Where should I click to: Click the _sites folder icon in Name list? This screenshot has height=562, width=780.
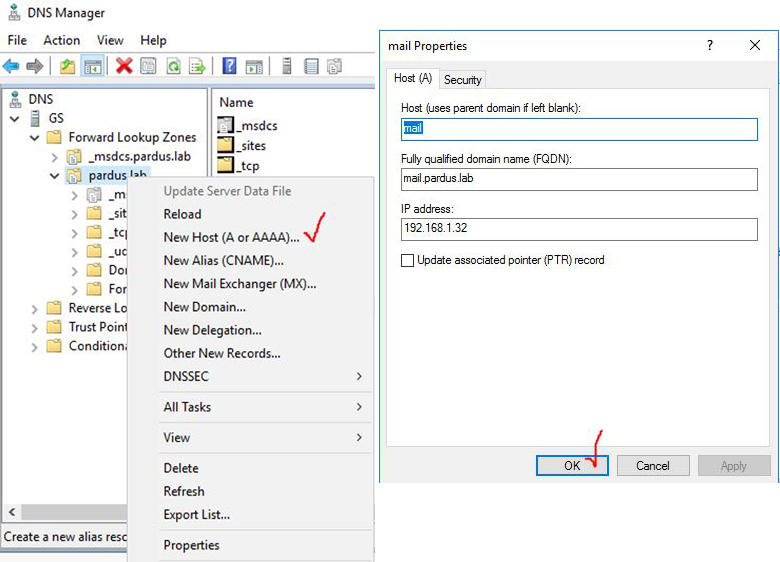225,145
